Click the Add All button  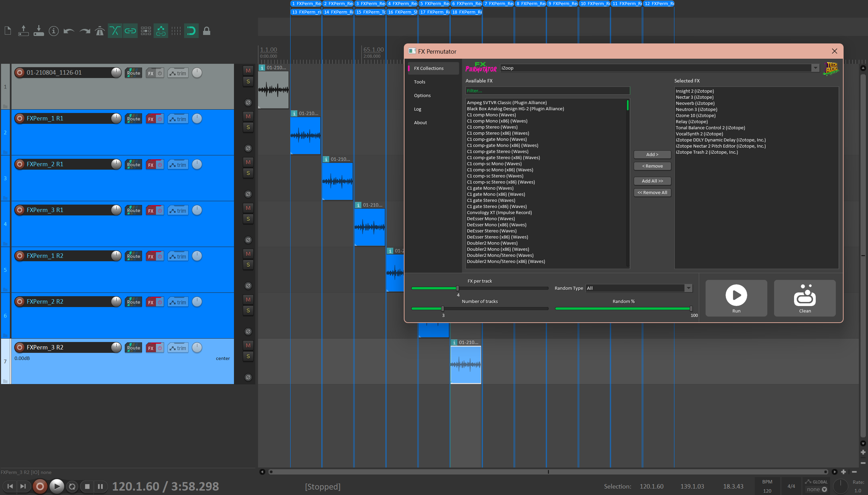tap(652, 181)
